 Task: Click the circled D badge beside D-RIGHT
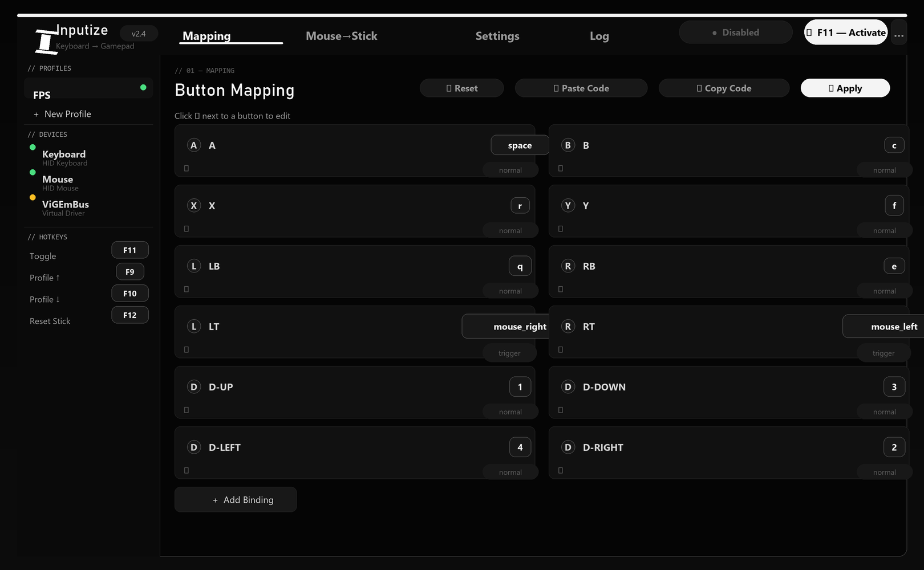[x=568, y=447]
